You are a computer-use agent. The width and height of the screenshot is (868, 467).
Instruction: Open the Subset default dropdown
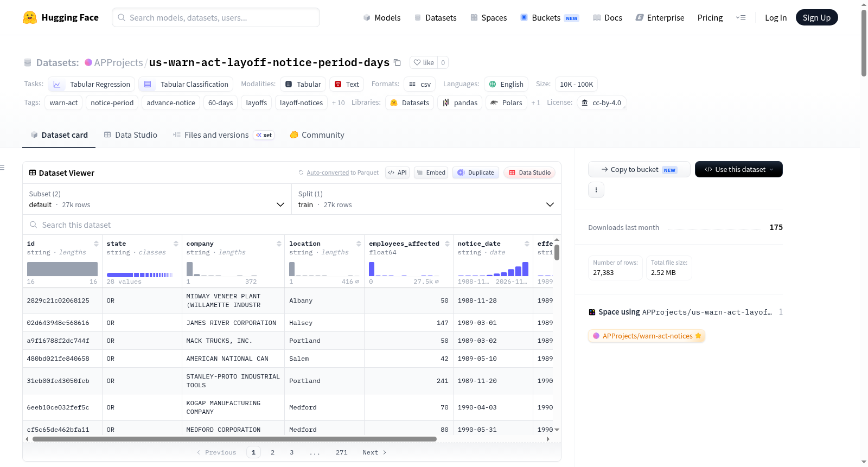[157, 199]
